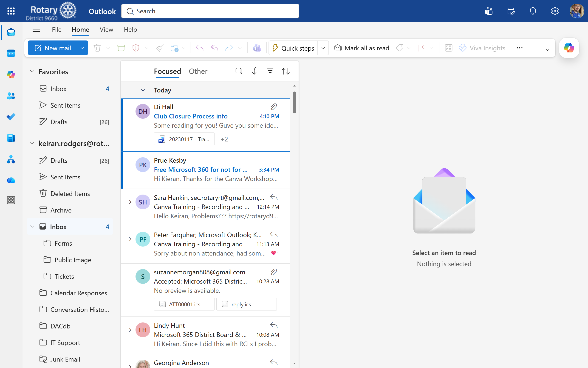Open the Flag options dropdown arrow
This screenshot has width=588, height=368.
[431, 48]
